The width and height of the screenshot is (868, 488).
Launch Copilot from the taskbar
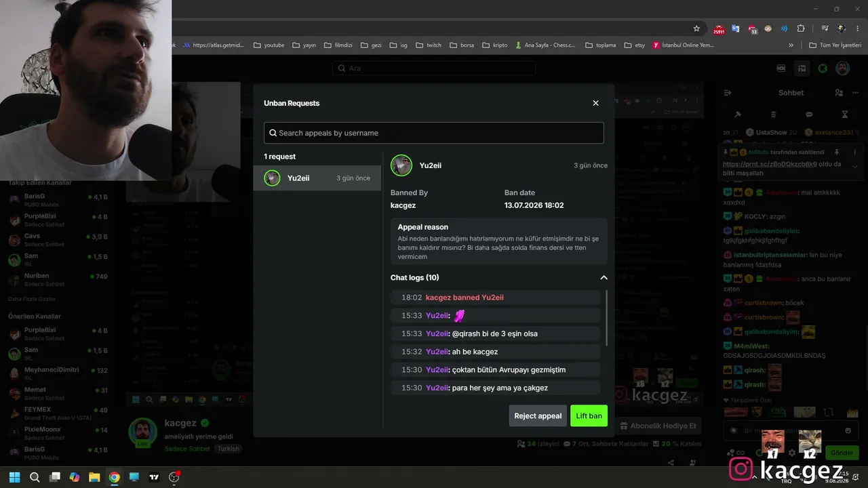click(x=75, y=477)
